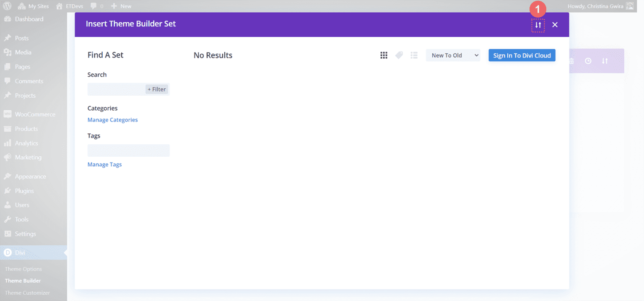Viewport: 644px width, 301px height.
Task: Click the import/export arrows icon in modal header
Action: (x=538, y=25)
